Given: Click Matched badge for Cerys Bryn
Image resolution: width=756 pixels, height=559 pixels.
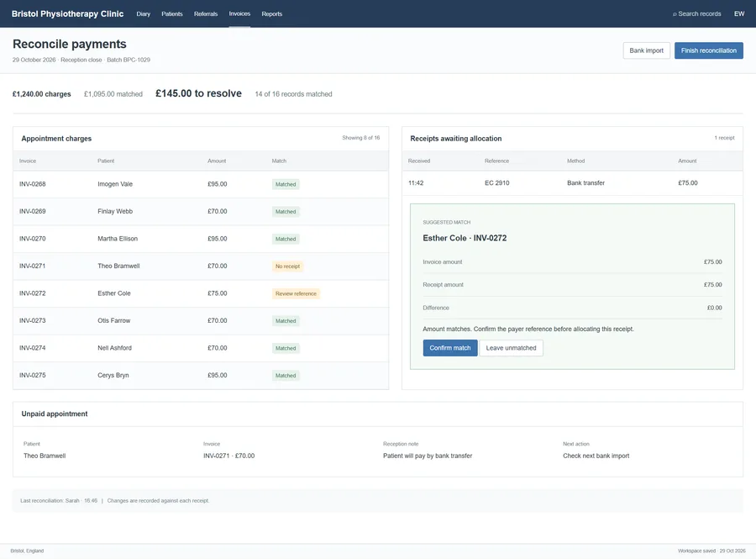Looking at the screenshot, I should click(x=286, y=376).
